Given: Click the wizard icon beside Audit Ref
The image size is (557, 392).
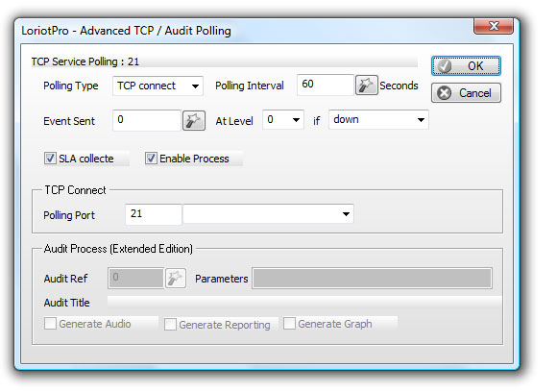Looking at the screenshot, I should 175,278.
